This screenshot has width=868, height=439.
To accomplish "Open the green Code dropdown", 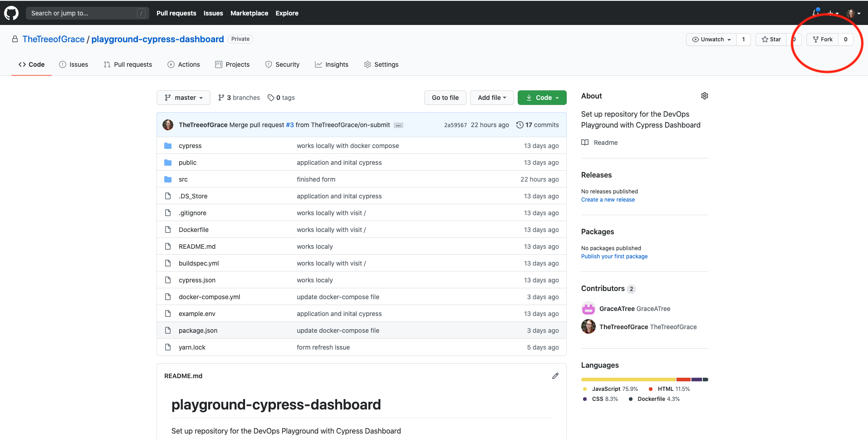I will pyautogui.click(x=542, y=98).
